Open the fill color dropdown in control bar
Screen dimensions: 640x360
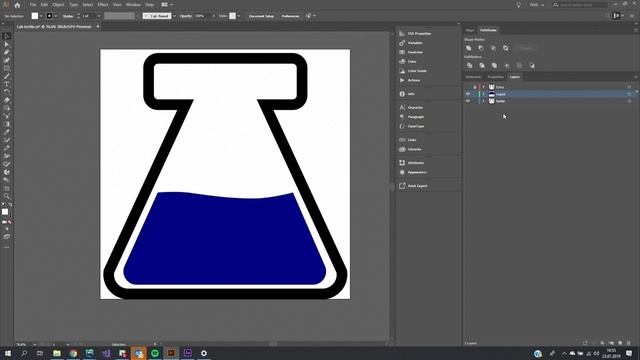tap(41, 16)
